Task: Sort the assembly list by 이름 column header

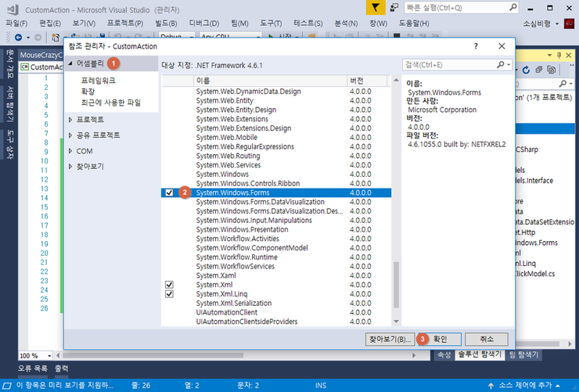Action: click(270, 81)
